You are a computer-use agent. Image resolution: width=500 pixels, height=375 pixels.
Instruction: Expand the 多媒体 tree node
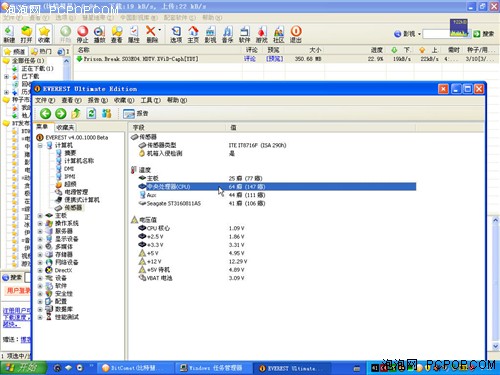tap(40, 247)
